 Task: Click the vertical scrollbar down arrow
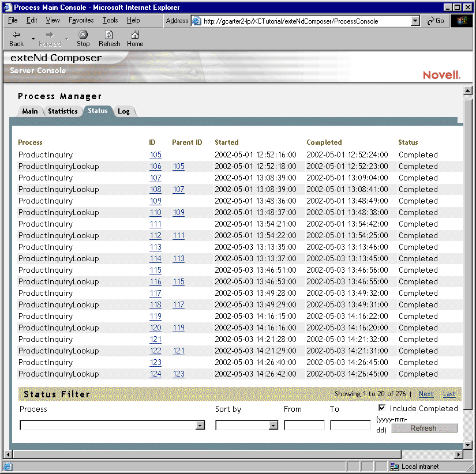(467, 445)
